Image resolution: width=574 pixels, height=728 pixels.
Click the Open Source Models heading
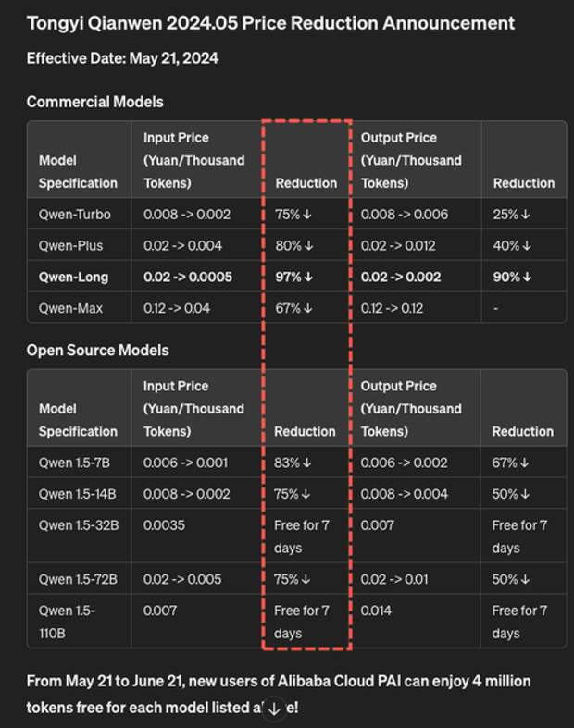click(x=97, y=350)
